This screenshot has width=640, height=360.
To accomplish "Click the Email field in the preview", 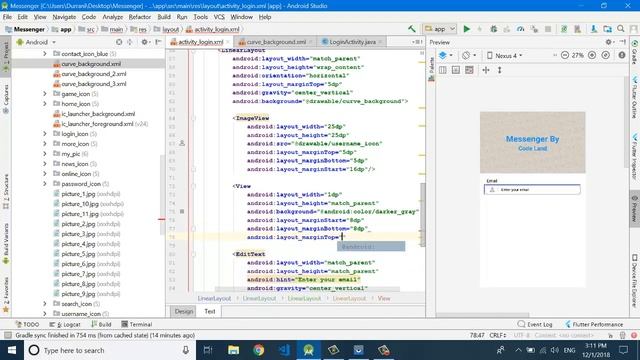I will tap(532, 190).
